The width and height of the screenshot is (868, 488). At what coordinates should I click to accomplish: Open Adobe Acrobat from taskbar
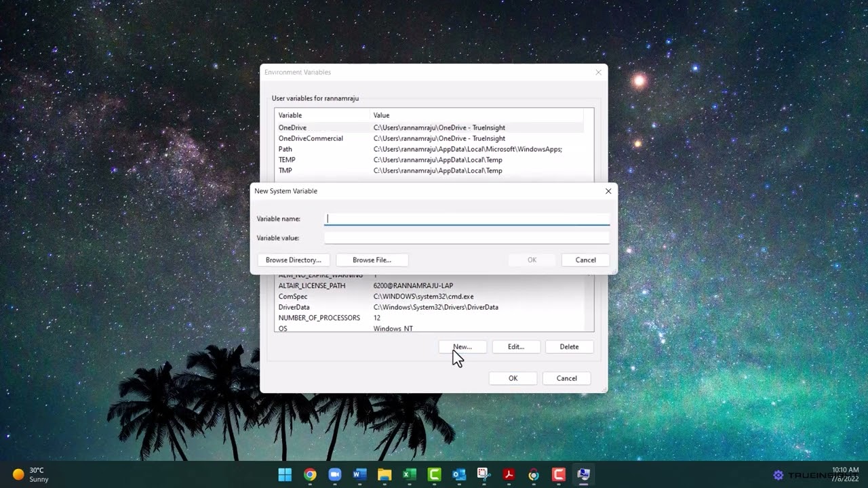(509, 474)
